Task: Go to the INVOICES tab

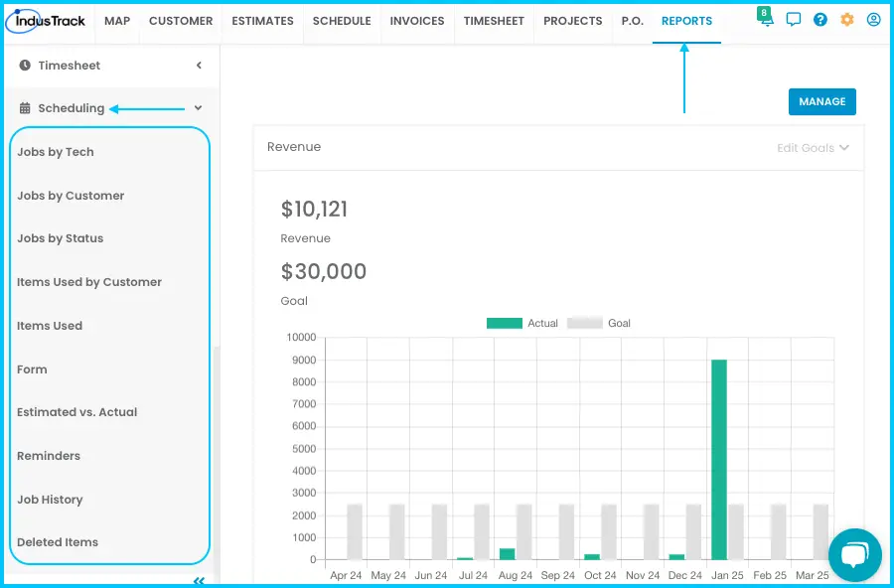Action: (417, 21)
